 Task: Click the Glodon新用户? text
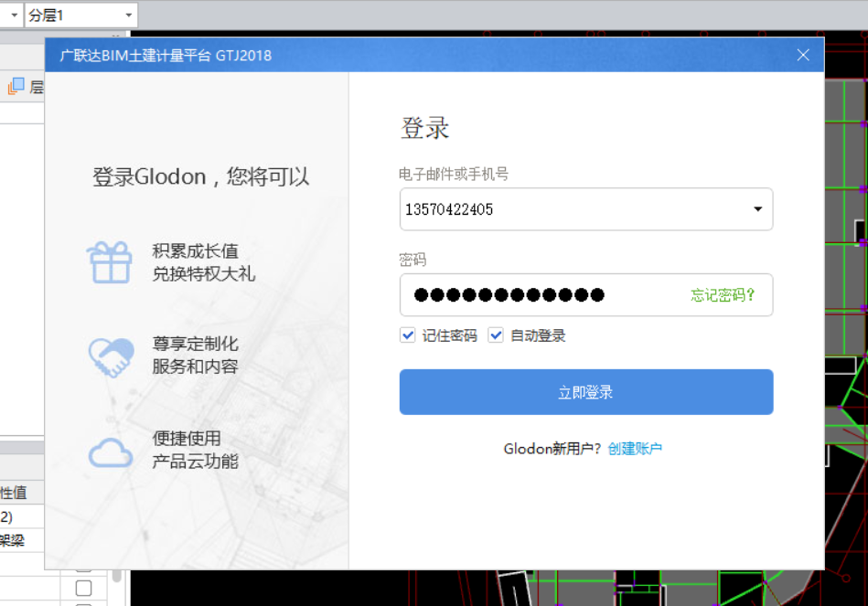(552, 448)
